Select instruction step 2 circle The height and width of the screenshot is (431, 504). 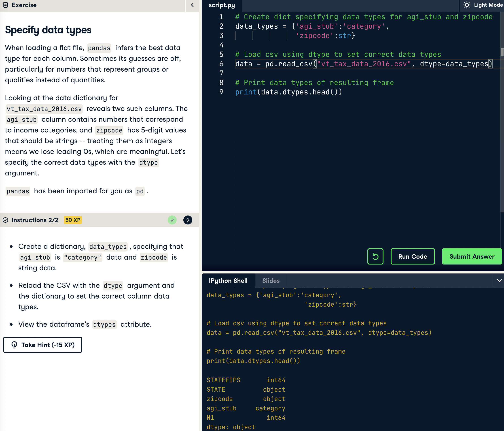188,220
